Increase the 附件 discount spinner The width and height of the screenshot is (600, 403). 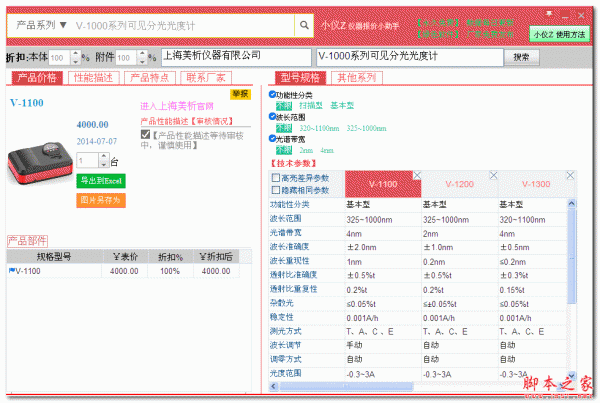click(x=142, y=54)
